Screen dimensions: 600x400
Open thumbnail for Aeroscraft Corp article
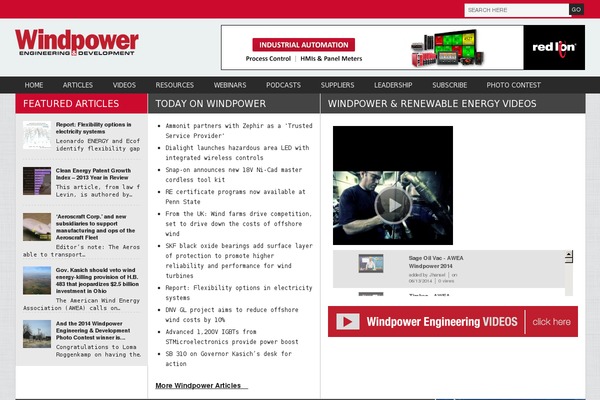(37, 227)
